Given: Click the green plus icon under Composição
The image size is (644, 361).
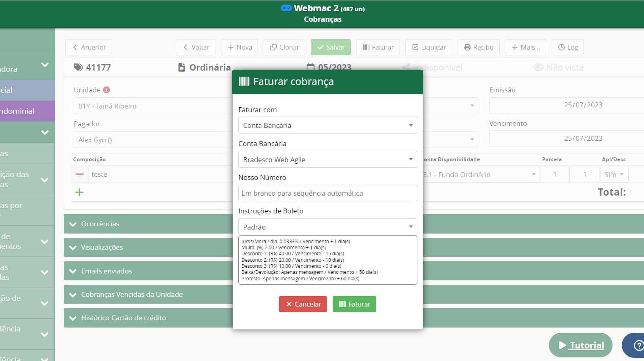Looking at the screenshot, I should tap(79, 192).
